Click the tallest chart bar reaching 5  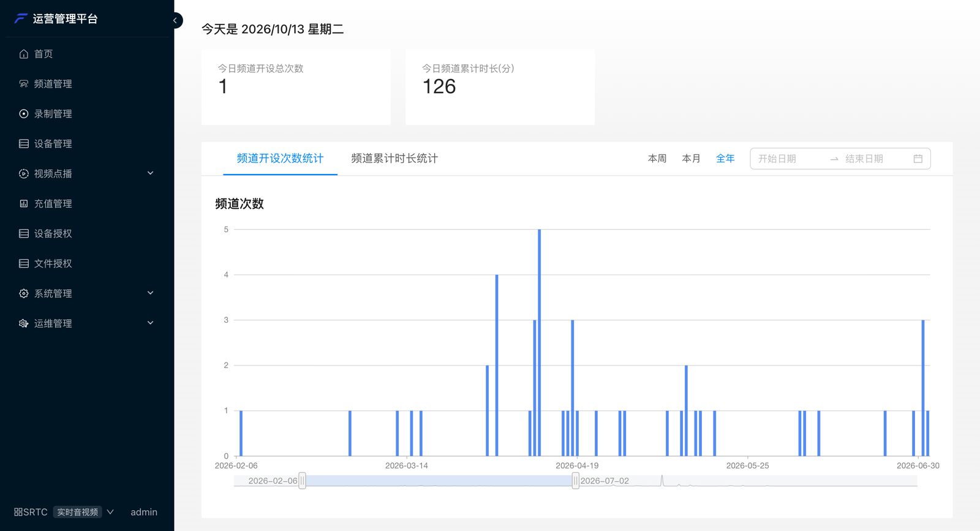point(540,343)
